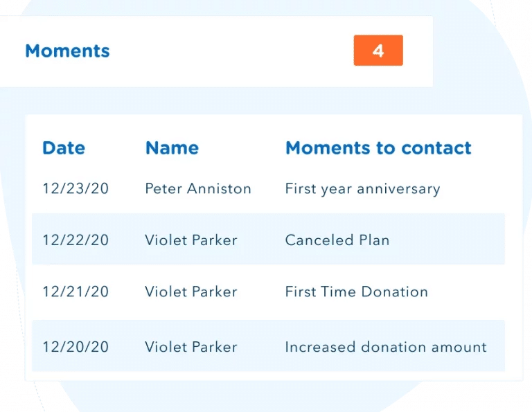The height and width of the screenshot is (412, 532).
Task: Click the Moments to contact column header
Action: pos(378,147)
